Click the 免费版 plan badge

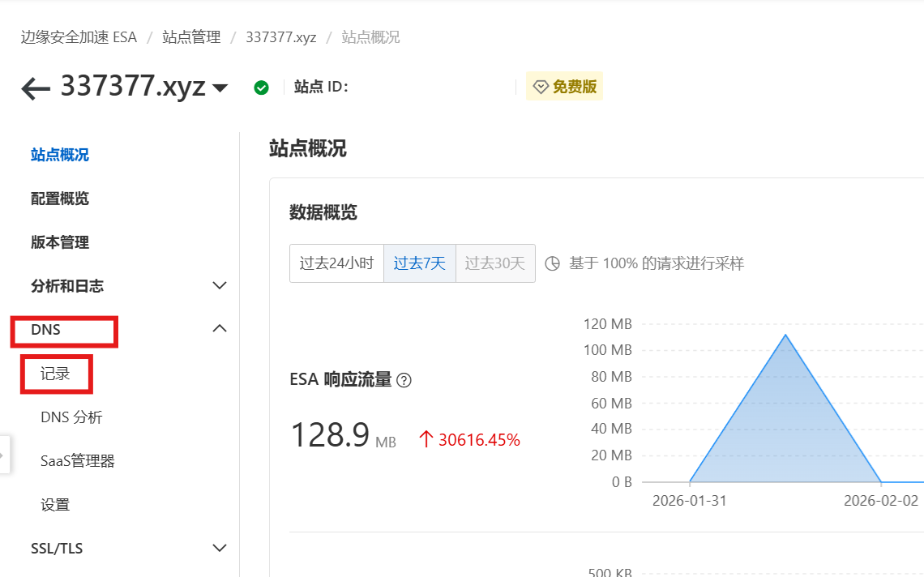[x=565, y=87]
